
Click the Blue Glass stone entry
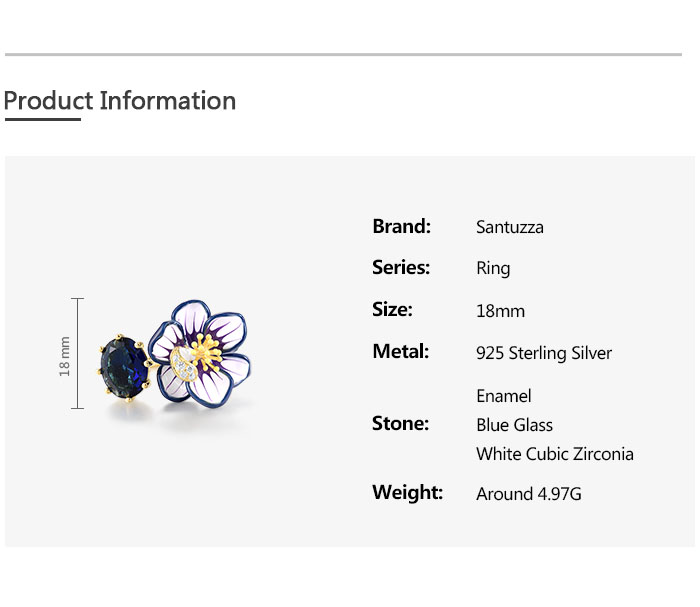(514, 425)
